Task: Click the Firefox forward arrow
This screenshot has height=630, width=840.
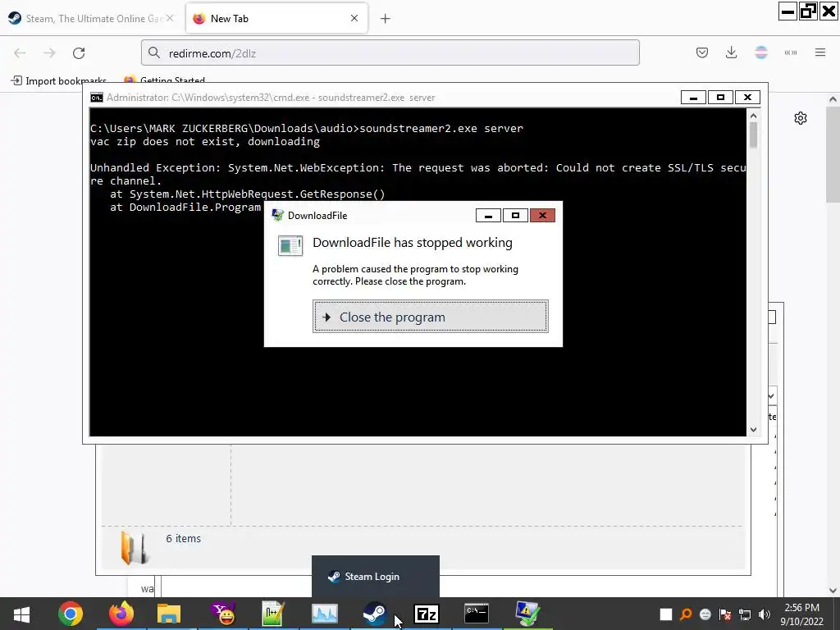Action: click(49, 53)
